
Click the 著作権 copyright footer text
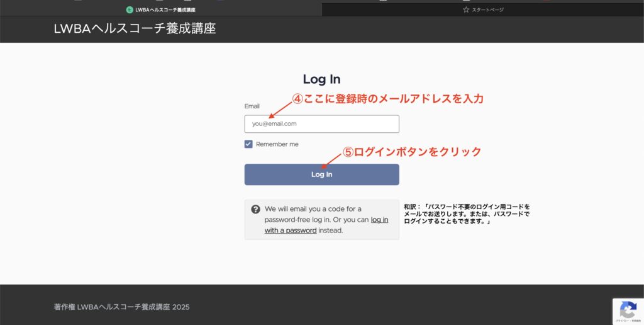click(x=121, y=307)
